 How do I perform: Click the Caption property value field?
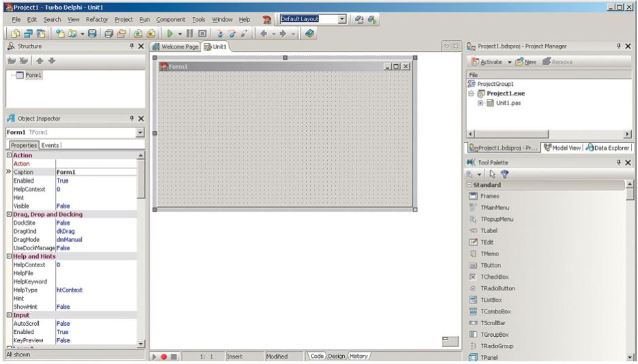tap(96, 172)
